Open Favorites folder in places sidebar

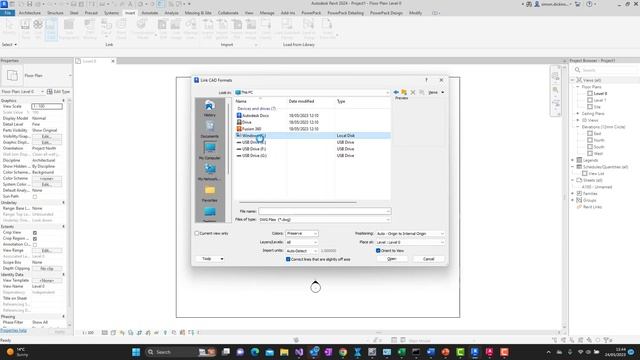click(x=209, y=194)
